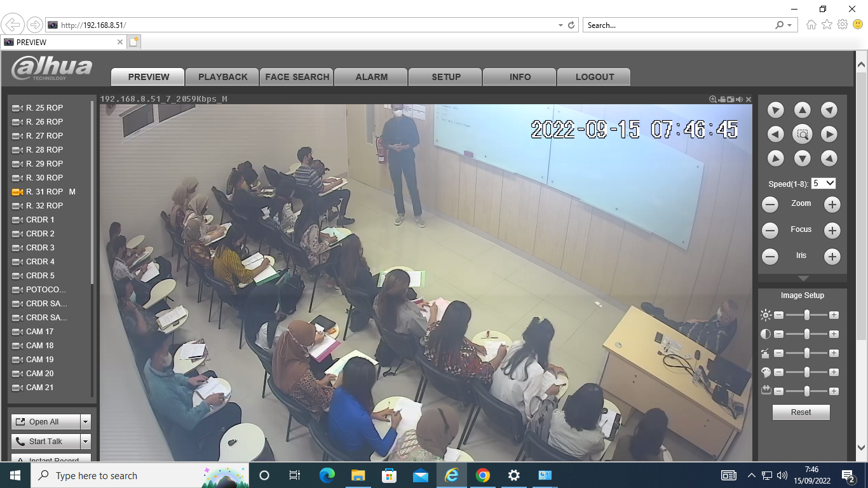This screenshot has height=488, width=868.
Task: Decrease contrast with the minus button
Action: tap(779, 334)
